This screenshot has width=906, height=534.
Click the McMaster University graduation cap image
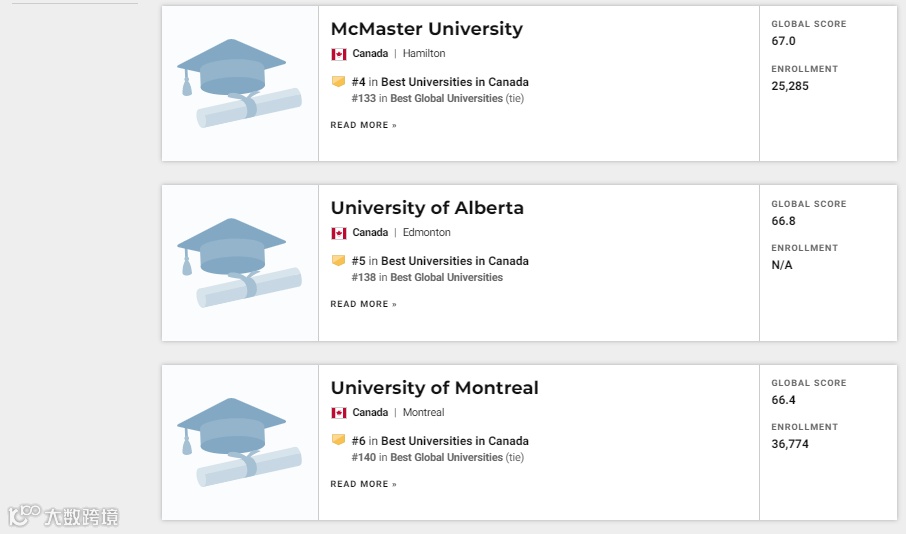240,83
